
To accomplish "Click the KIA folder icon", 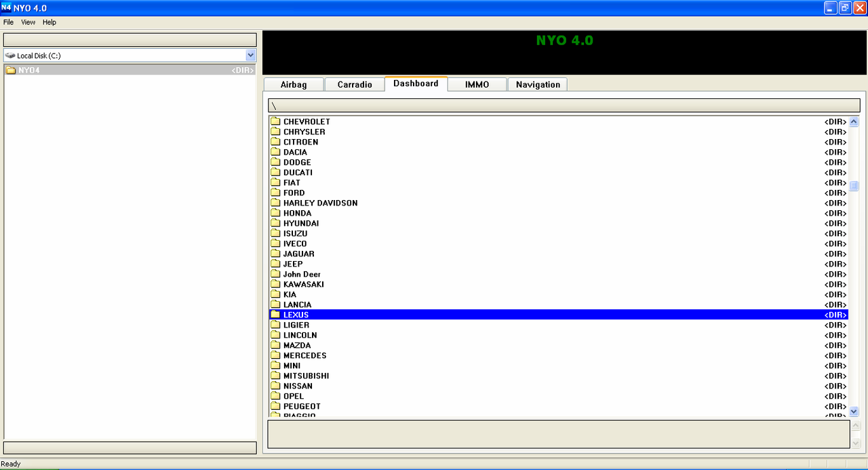I will click(275, 294).
